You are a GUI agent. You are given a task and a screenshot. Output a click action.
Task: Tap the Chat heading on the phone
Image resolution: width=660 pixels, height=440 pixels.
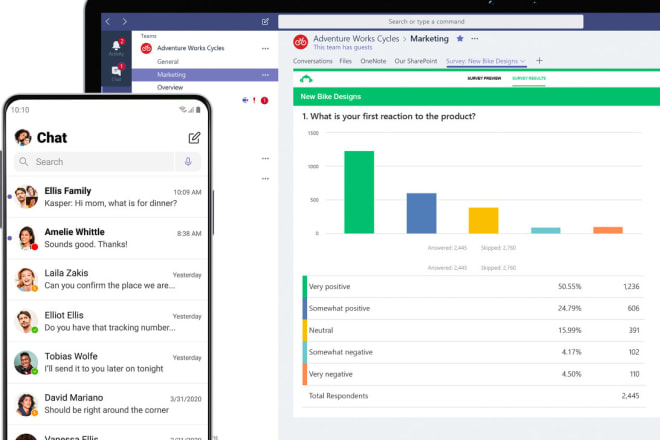52,138
